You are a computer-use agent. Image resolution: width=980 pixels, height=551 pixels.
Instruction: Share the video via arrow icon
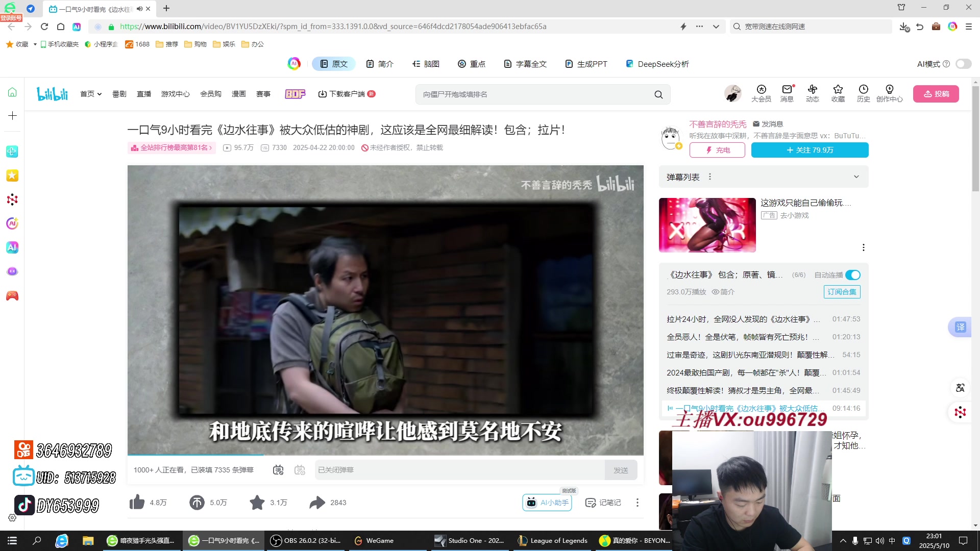317,503
